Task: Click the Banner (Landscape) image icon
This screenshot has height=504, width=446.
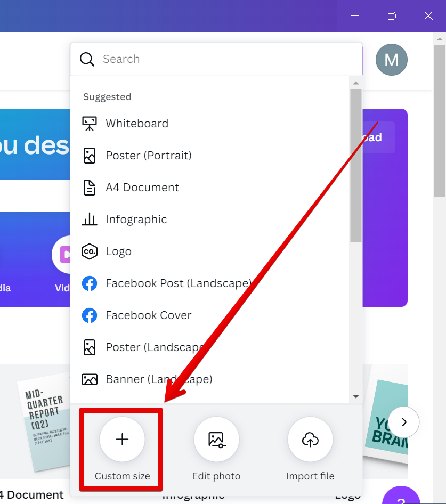Action: 90,379
